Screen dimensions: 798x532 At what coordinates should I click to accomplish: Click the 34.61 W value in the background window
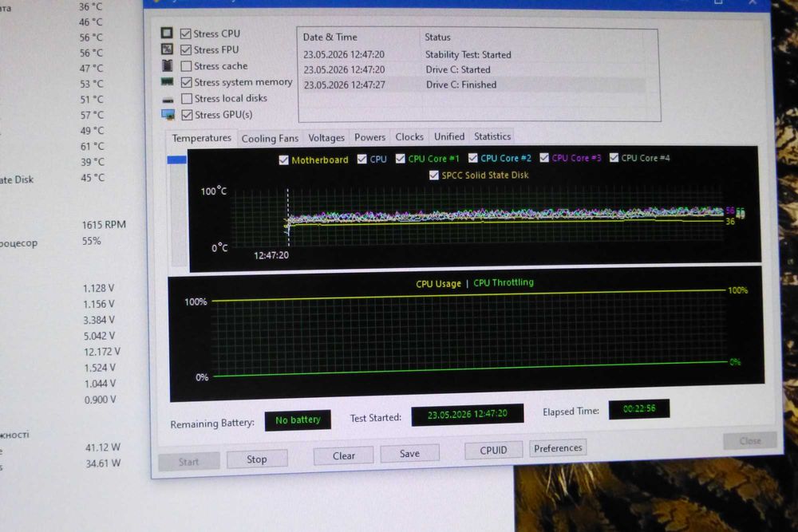pyautogui.click(x=103, y=463)
